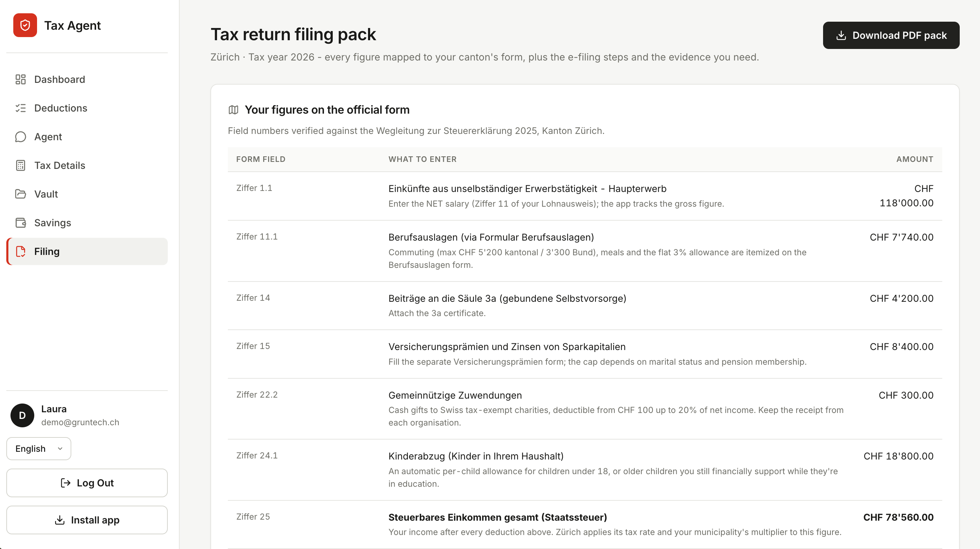980x549 pixels.
Task: Click the Install app download icon
Action: 60,520
